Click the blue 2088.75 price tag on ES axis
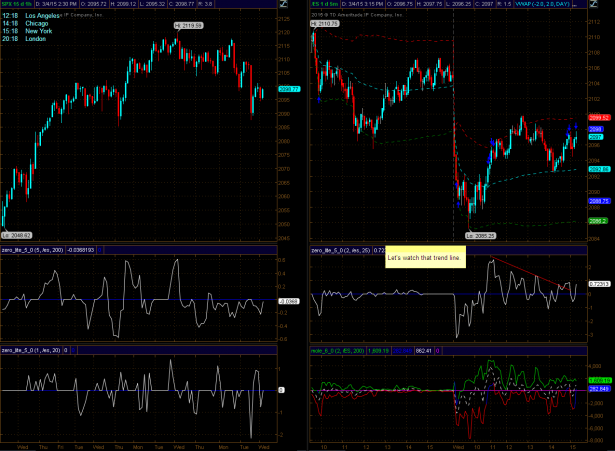The height and width of the screenshot is (451, 615). pyautogui.click(x=599, y=201)
